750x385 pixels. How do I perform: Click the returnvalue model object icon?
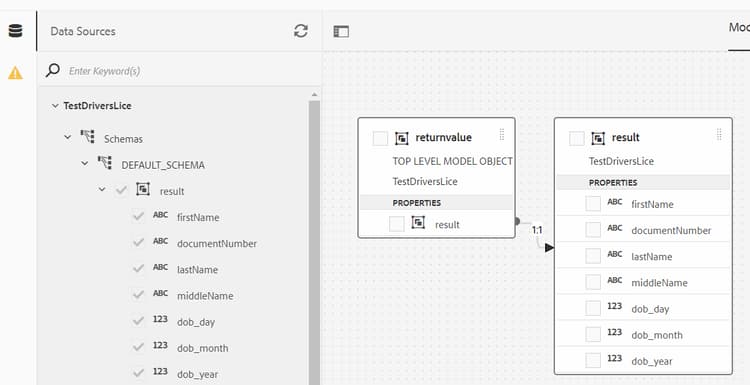401,138
